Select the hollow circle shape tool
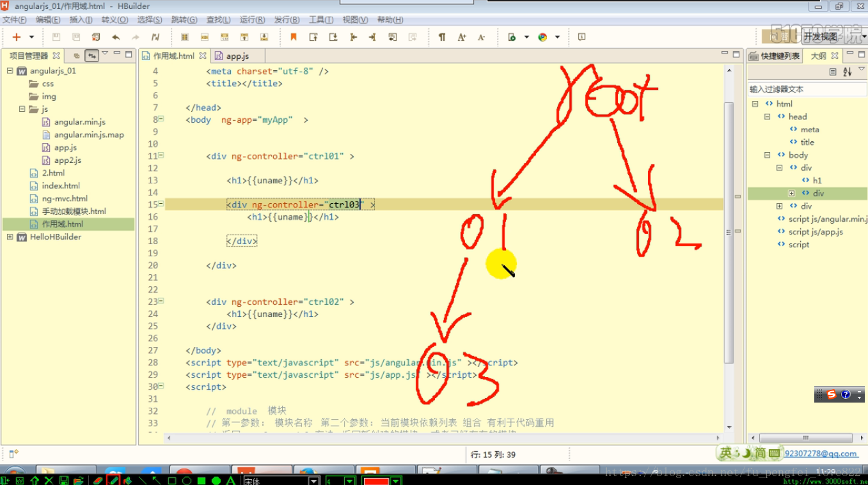Image resolution: width=868 pixels, height=485 pixels. click(187, 481)
